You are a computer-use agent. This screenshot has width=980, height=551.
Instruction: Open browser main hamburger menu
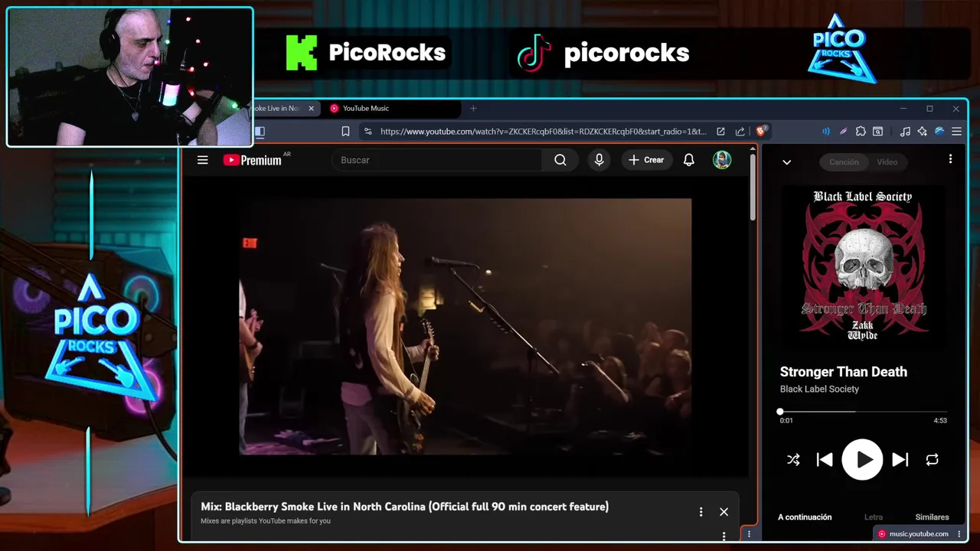(956, 132)
